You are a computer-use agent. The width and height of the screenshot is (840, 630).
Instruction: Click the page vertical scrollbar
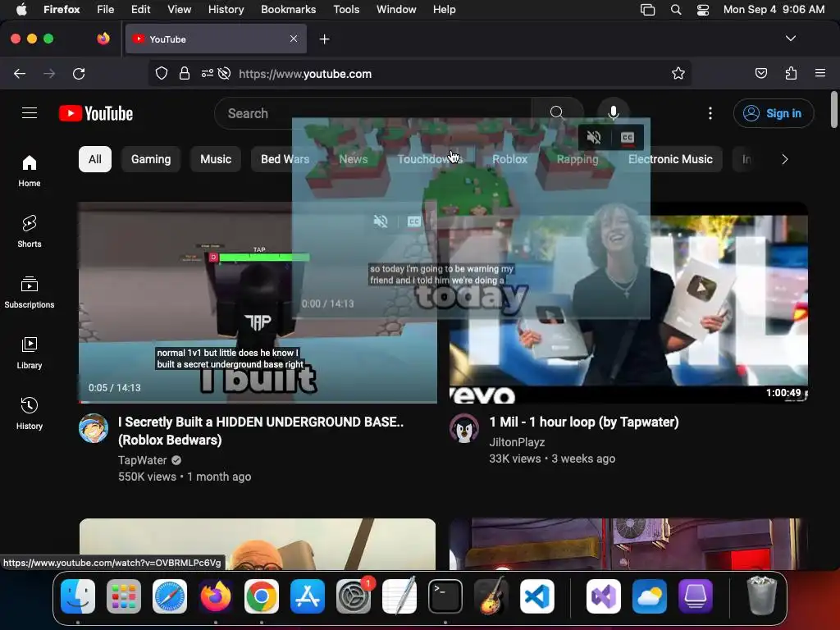coord(834,110)
